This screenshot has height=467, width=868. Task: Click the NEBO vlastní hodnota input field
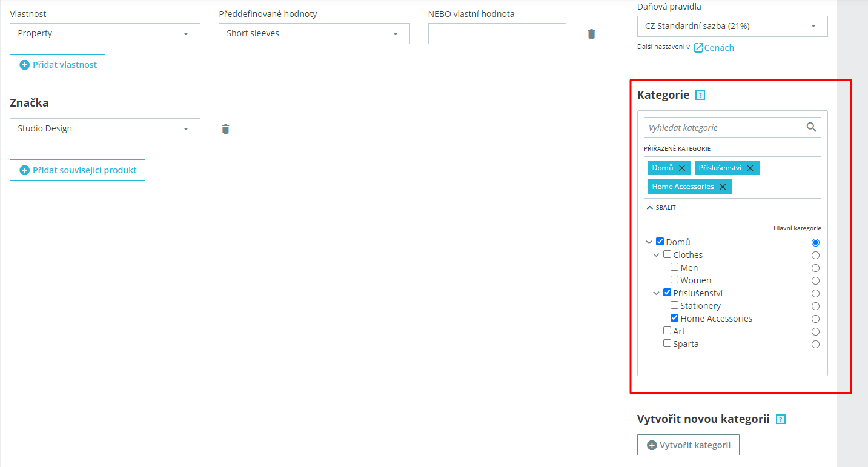(497, 34)
